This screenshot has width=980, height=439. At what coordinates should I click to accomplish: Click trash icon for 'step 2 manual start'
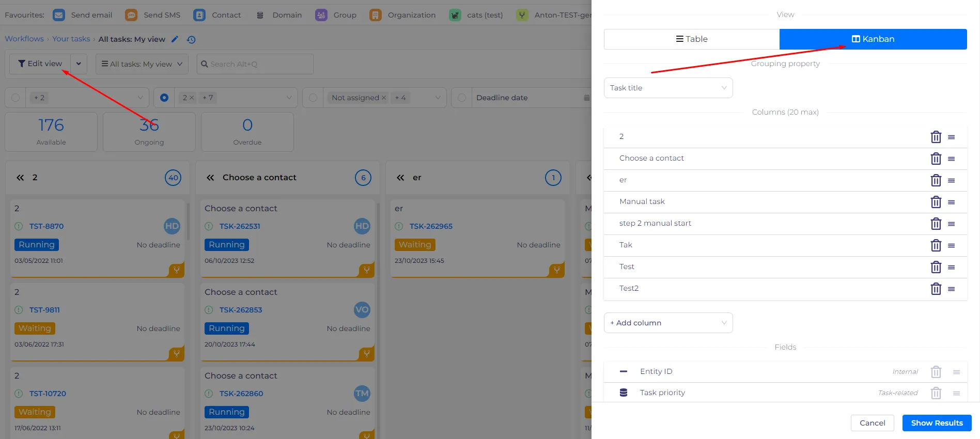[936, 224]
